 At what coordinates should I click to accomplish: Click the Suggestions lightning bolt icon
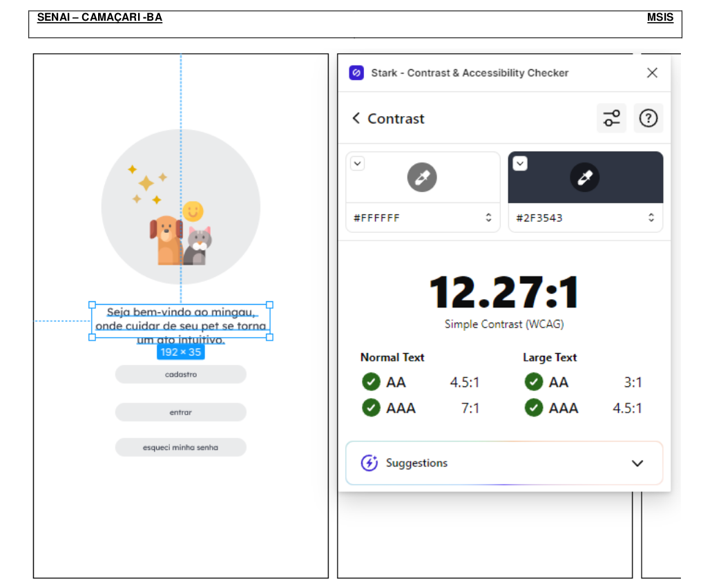(x=369, y=463)
